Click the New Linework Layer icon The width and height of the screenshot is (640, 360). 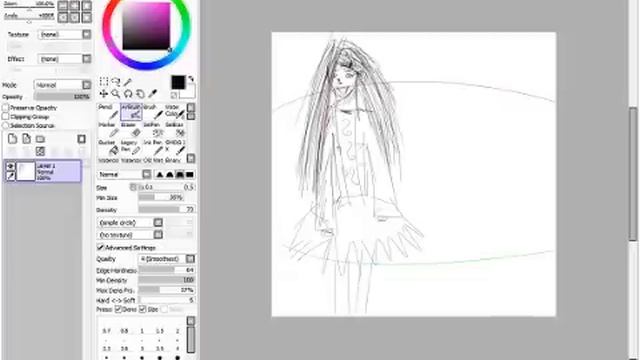tap(26, 139)
